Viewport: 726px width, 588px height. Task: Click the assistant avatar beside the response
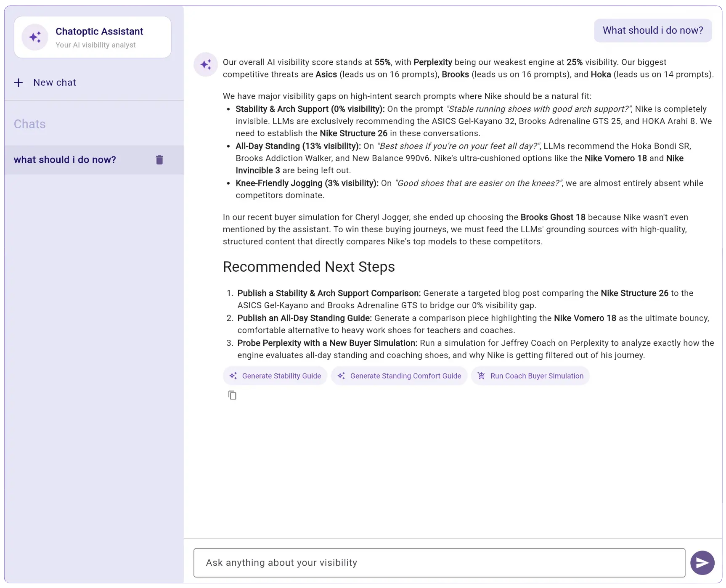click(206, 64)
